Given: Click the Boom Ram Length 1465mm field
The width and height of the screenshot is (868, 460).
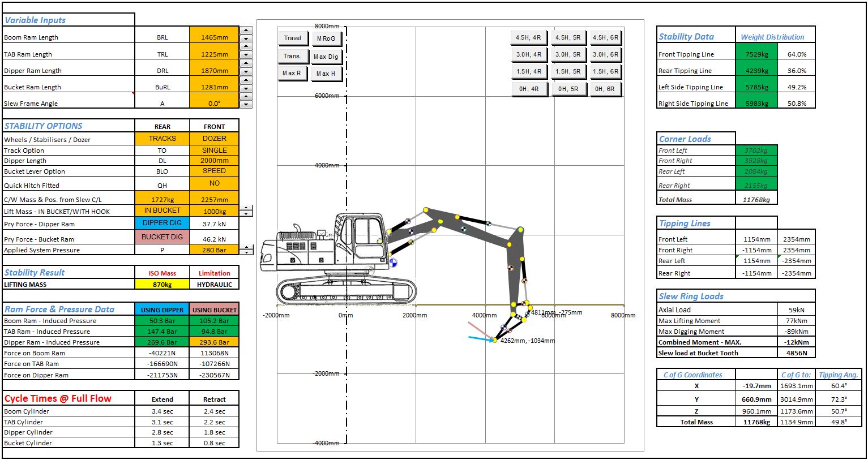Looking at the screenshot, I should [214, 37].
